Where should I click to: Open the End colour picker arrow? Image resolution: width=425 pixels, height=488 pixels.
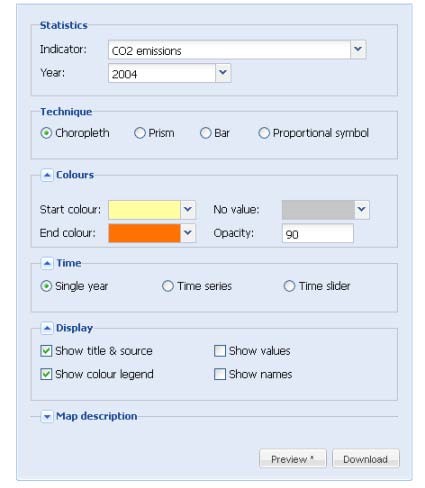click(188, 233)
